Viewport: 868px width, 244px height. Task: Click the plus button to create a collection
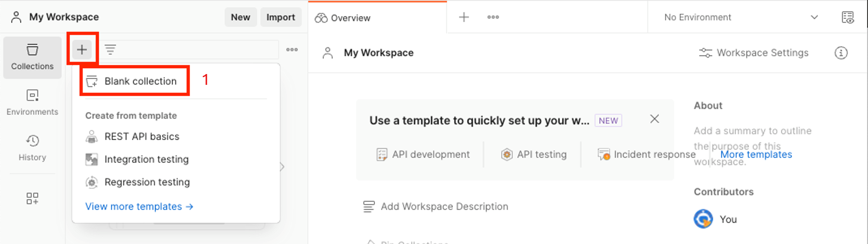coord(82,50)
